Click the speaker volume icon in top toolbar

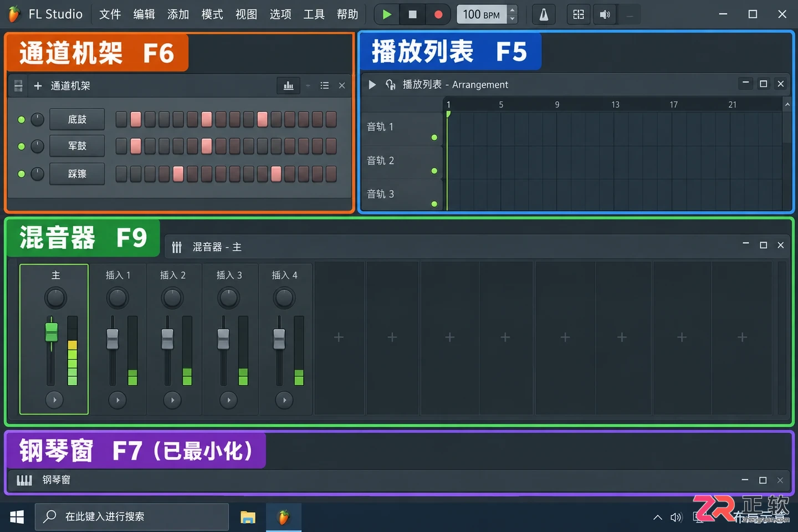(x=605, y=14)
